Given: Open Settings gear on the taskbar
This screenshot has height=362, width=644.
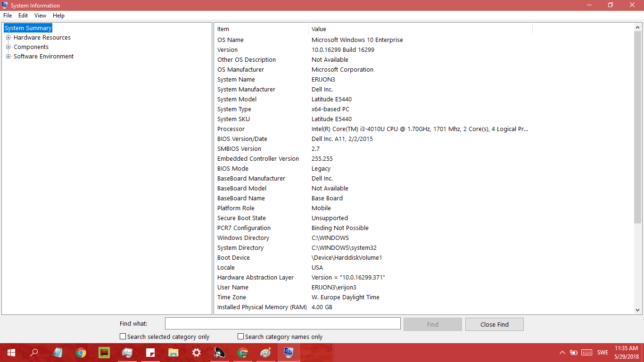Looking at the screenshot, I should click(x=197, y=353).
